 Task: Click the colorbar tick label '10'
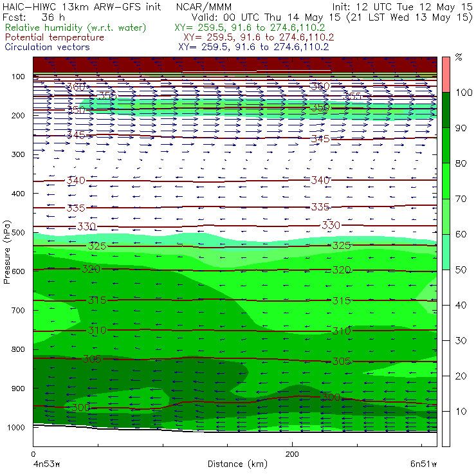coord(461,412)
